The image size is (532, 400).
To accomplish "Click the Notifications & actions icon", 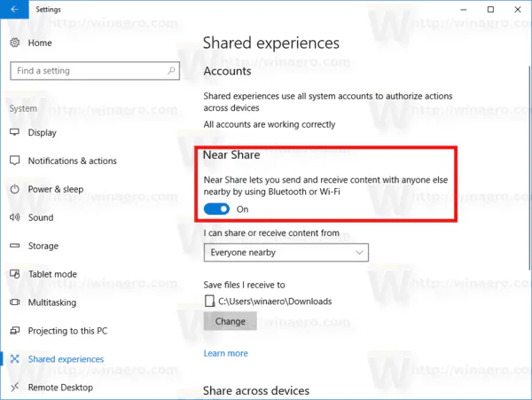I will pos(14,161).
